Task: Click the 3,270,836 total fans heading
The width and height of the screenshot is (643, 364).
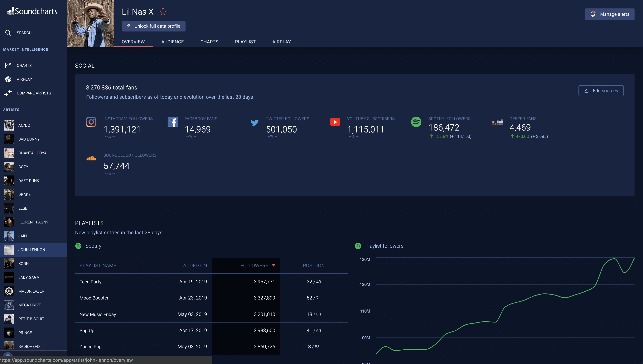Action: pyautogui.click(x=112, y=88)
